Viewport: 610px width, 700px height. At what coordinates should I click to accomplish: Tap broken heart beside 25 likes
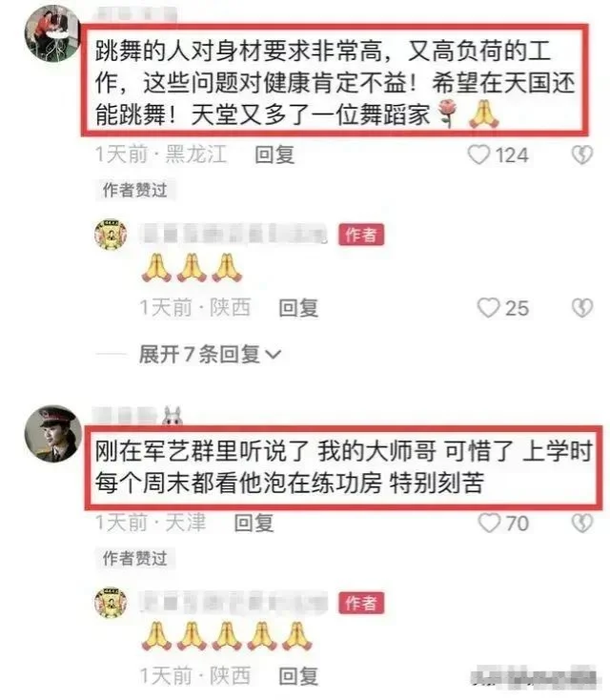(582, 308)
